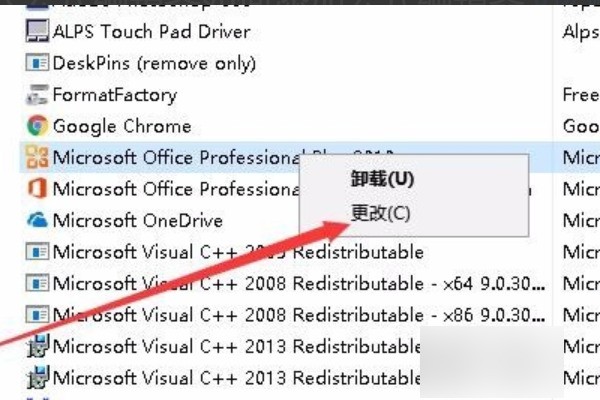This screenshot has width=600, height=400.
Task: Select DeskPins (remove only) entry
Action: tap(154, 64)
